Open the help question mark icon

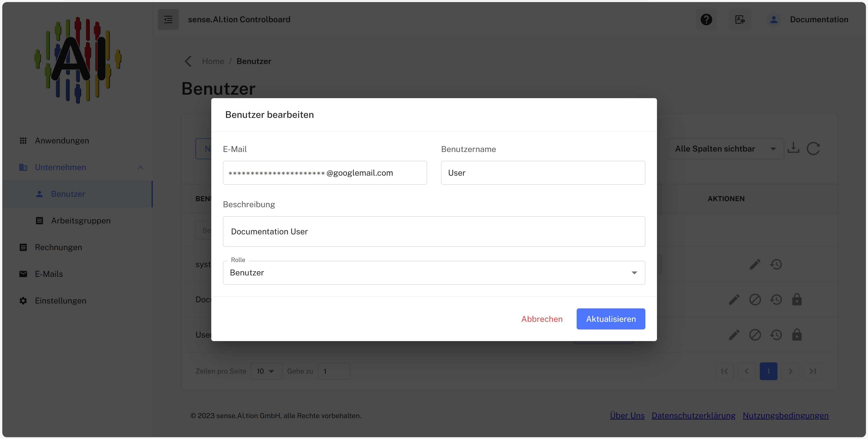tap(706, 19)
